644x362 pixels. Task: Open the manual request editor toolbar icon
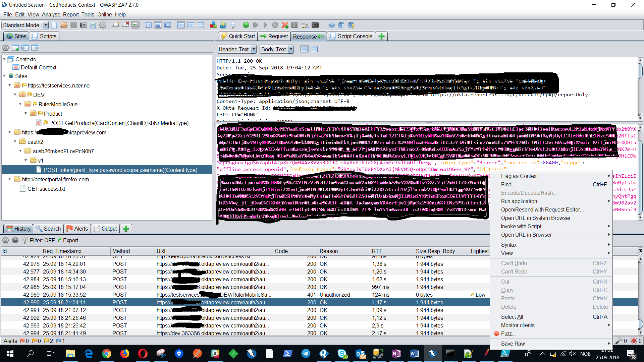click(x=305, y=25)
